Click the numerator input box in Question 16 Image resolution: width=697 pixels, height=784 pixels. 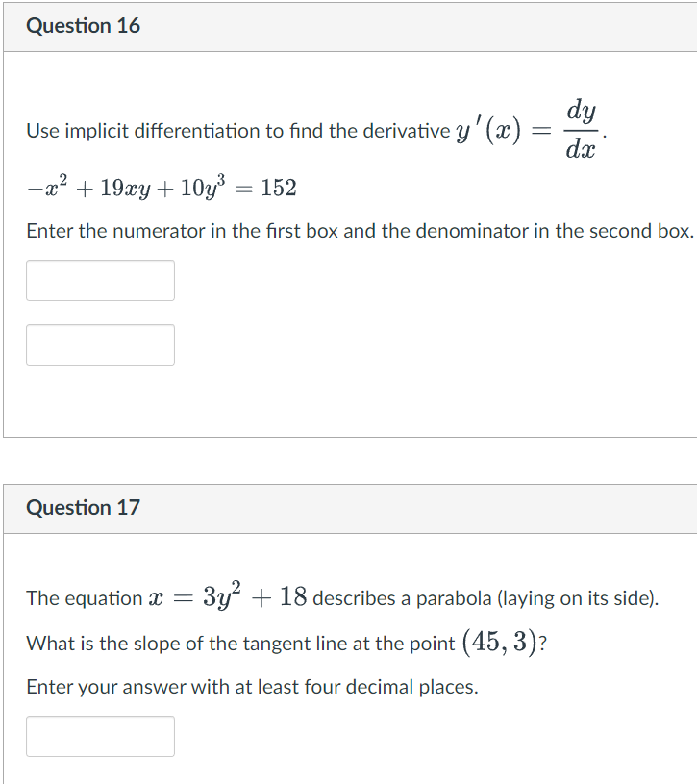coord(100,280)
